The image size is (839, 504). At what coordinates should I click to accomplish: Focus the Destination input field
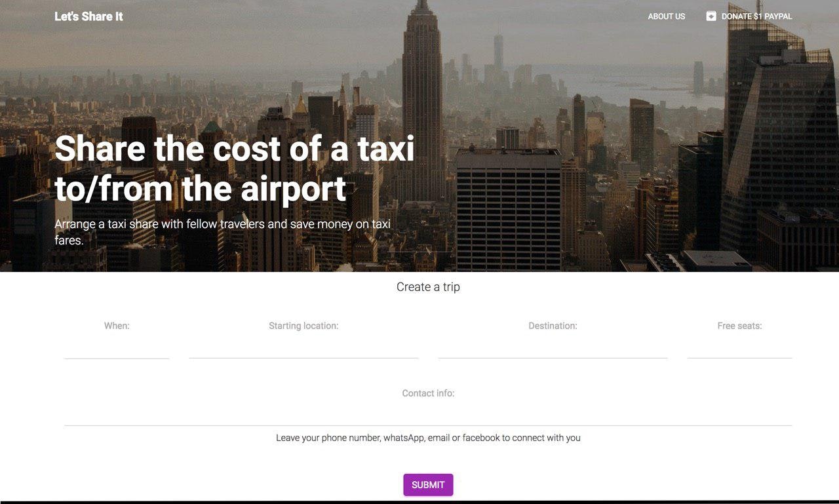(x=553, y=348)
